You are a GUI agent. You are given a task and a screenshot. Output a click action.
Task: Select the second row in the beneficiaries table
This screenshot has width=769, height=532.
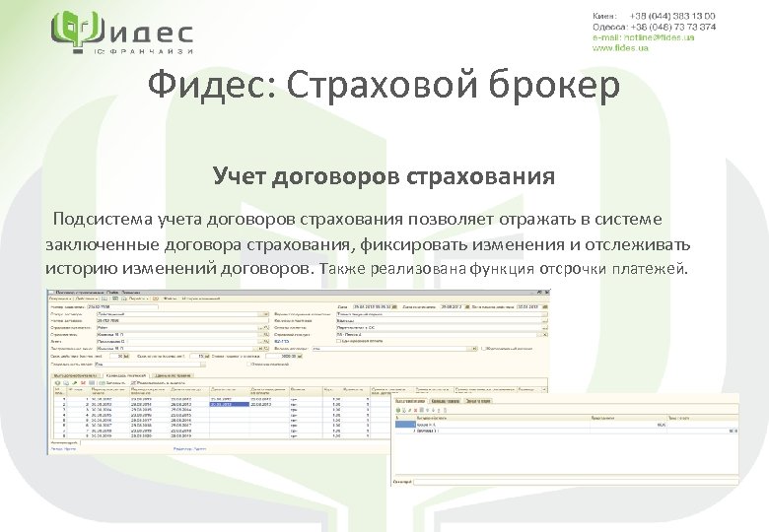pyautogui.click(x=567, y=432)
